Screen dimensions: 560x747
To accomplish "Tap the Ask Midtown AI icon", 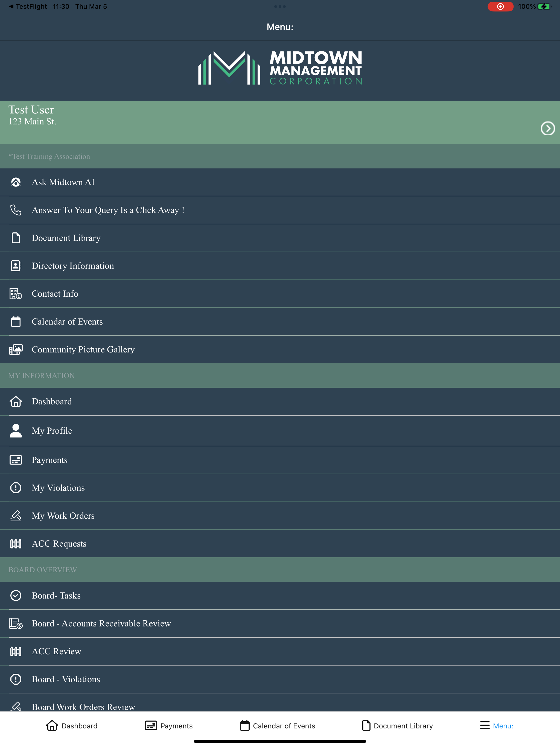I will click(16, 182).
